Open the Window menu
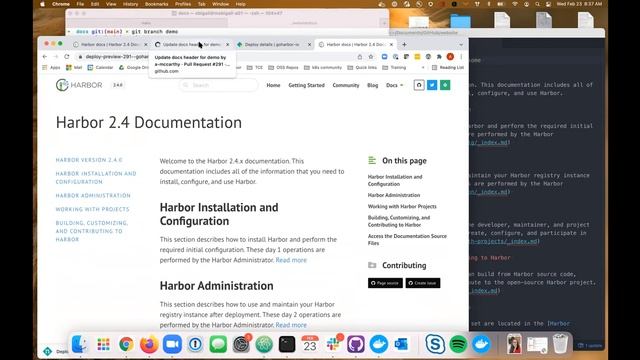 [220, 4]
